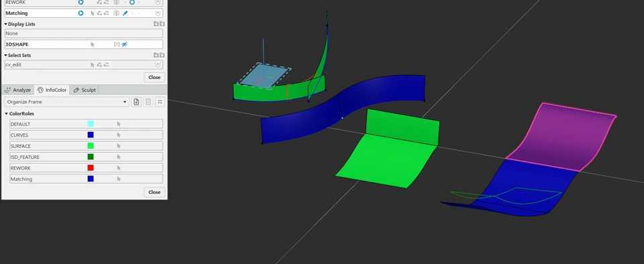Click the grid dots options icon

click(160, 102)
